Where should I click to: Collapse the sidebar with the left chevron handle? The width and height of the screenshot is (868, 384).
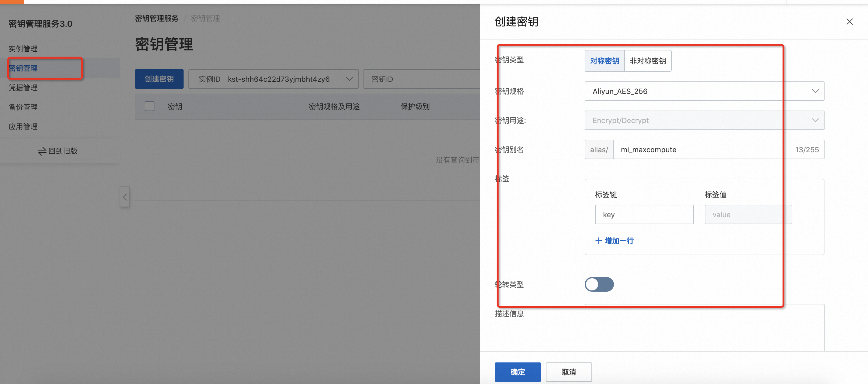click(x=125, y=197)
